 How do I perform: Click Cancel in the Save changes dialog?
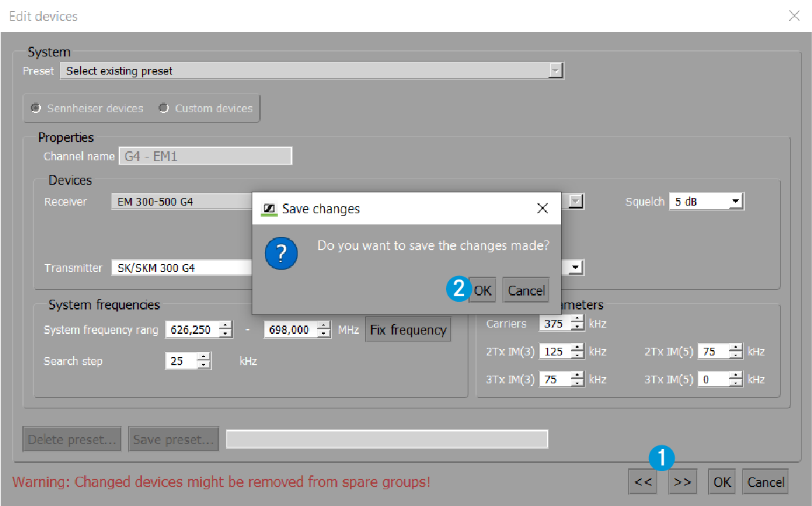[526, 290]
